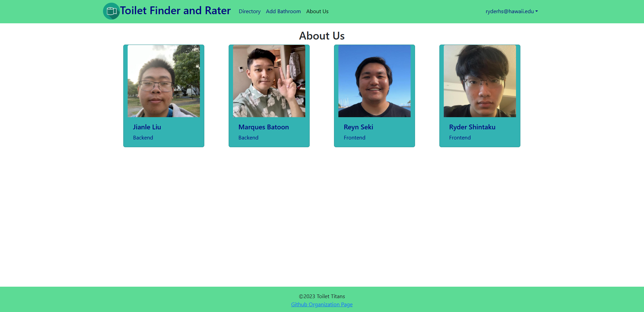Select About Us in the navbar

click(317, 11)
